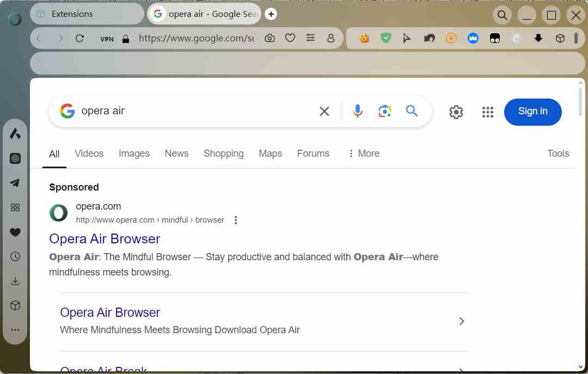
Task: Open the ad's three-dot options menu
Action: coord(236,220)
